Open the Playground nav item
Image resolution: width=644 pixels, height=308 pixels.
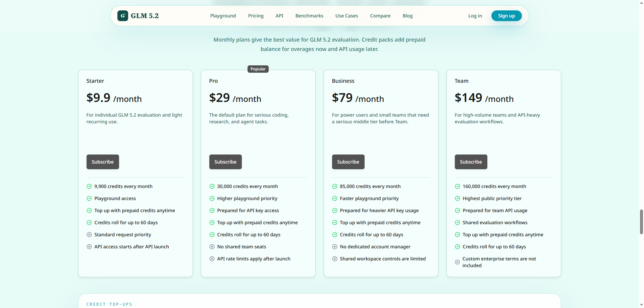pos(223,16)
